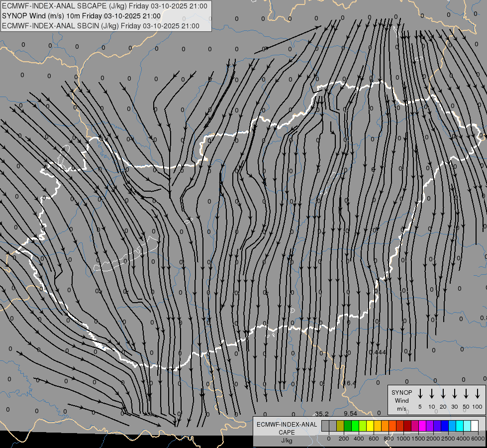Click the SBCIN header line
The width and height of the screenshot is (487, 448).
100,26
